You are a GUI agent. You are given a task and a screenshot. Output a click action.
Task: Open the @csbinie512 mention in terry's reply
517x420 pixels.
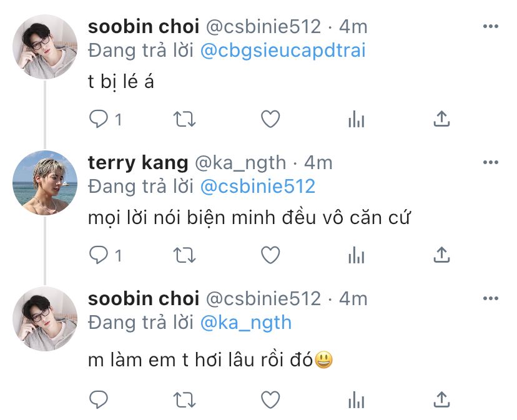(257, 187)
